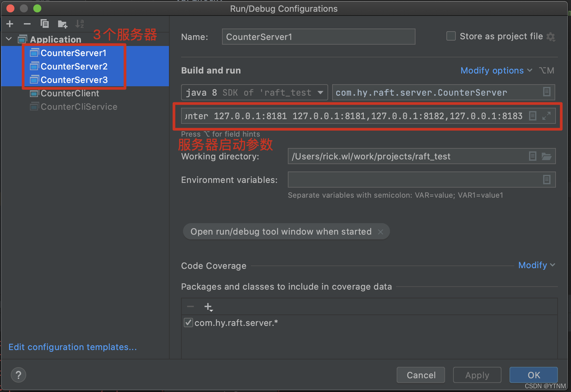Collapse the Application tree node
This screenshot has width=571, height=392.
point(8,39)
